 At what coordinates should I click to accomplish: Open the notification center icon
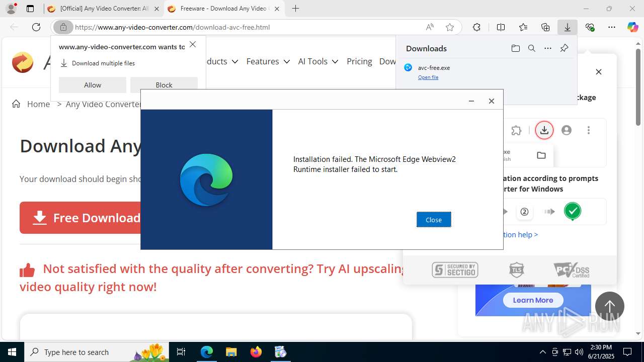[x=627, y=352]
